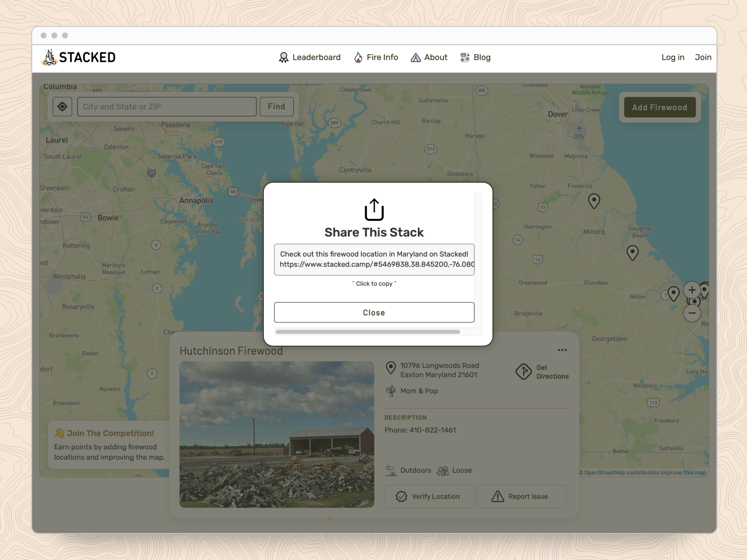Click the Verify Location badge icon
Image resolution: width=747 pixels, height=560 pixels.
(402, 497)
